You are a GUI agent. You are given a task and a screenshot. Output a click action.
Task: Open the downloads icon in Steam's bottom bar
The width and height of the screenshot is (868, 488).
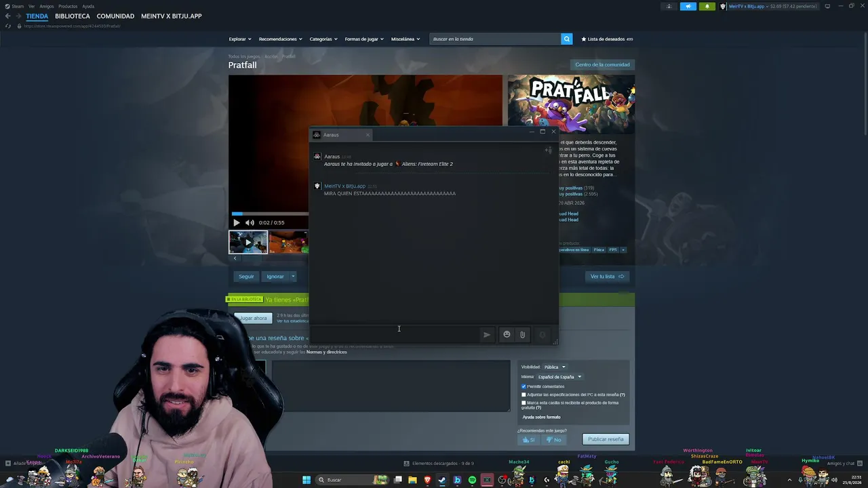(406, 464)
